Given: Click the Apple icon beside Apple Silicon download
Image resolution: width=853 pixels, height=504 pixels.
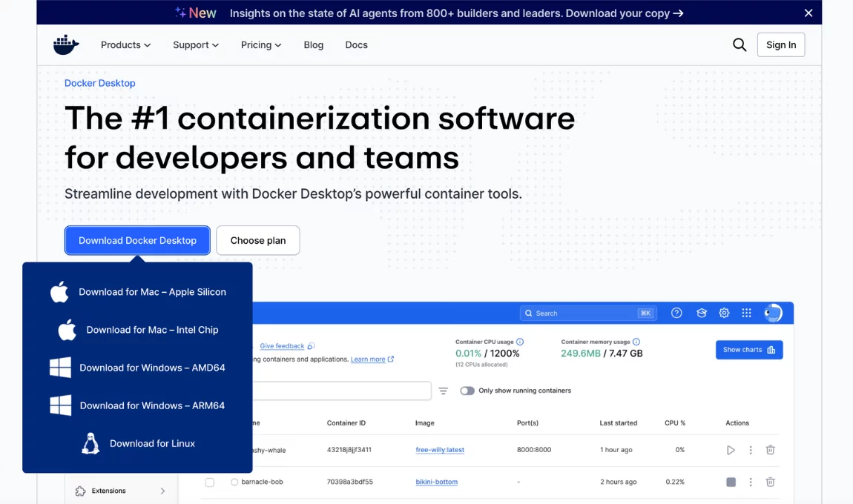Looking at the screenshot, I should [59, 291].
